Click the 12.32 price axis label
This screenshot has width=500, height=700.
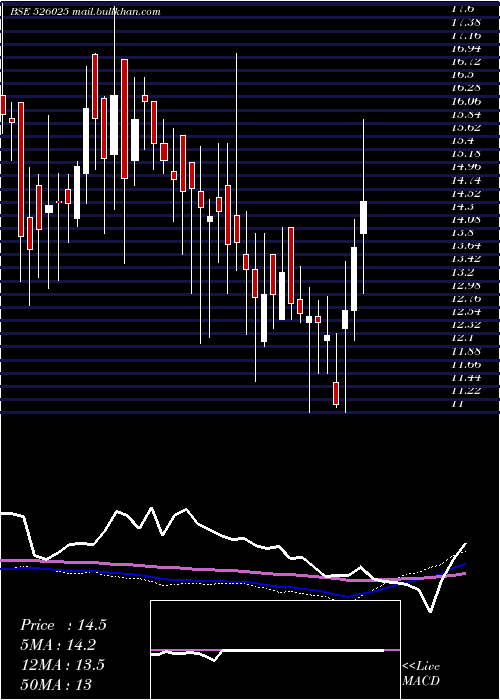466,325
